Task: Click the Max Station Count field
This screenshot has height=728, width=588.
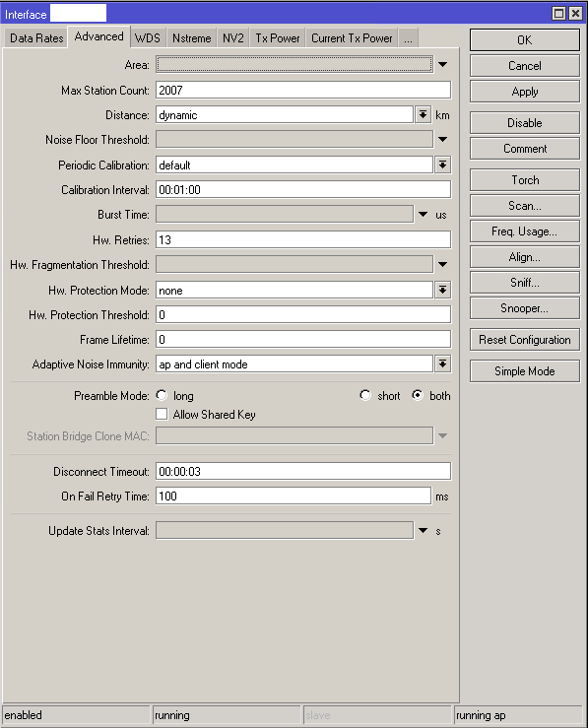Action: pos(303,90)
